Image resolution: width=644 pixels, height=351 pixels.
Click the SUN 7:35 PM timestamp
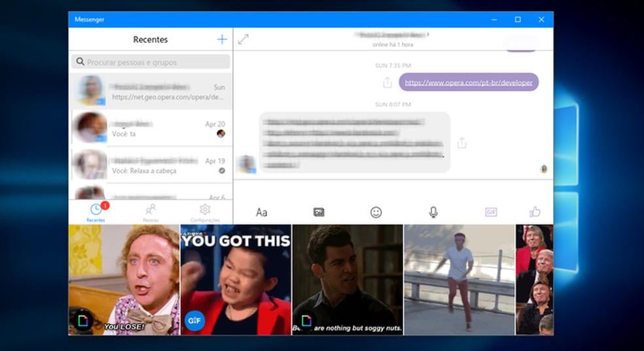pyautogui.click(x=393, y=65)
